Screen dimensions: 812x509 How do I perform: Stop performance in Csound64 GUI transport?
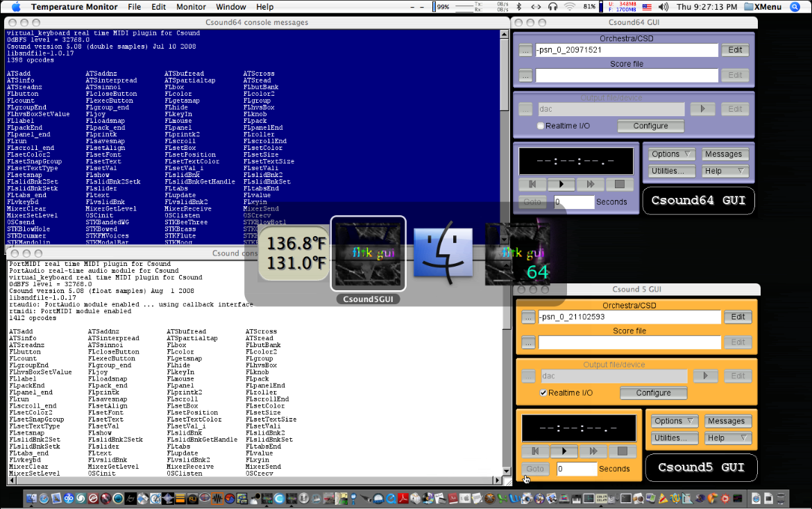[619, 184]
